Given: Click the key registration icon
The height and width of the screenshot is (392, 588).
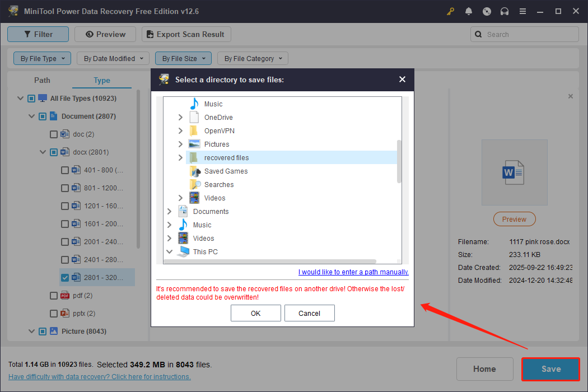Looking at the screenshot, I should (450, 11).
